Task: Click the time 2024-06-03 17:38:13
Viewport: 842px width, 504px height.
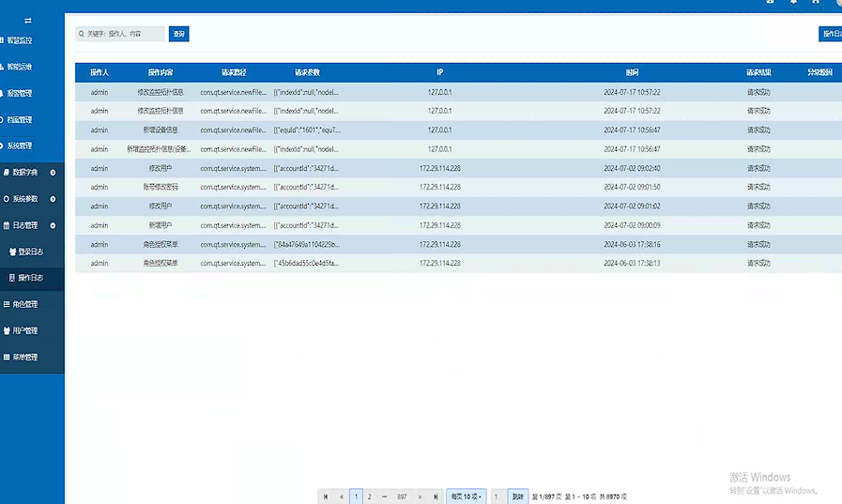Action: click(x=632, y=263)
